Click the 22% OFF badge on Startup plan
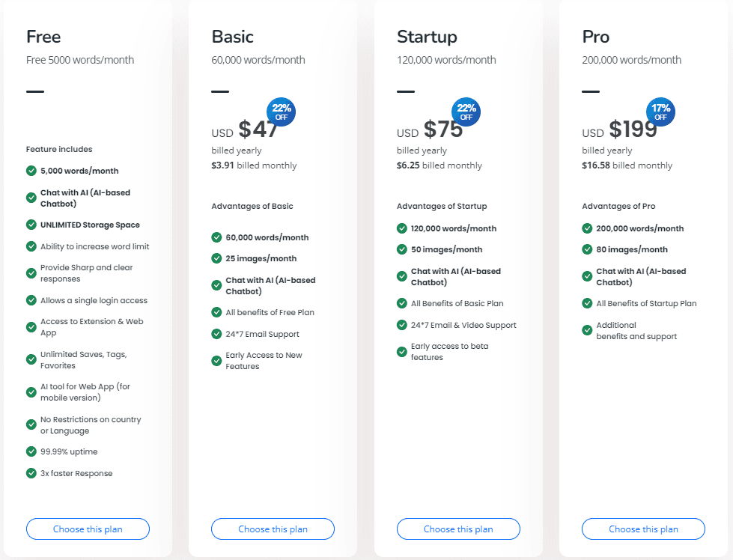Viewport: 733px width, 560px height. 466,112
